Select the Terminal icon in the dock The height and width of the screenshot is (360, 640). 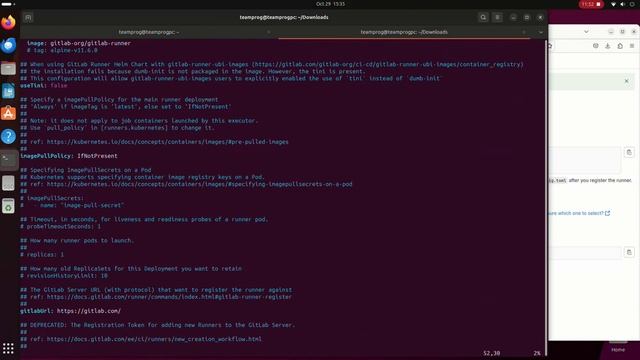[x=8, y=160]
